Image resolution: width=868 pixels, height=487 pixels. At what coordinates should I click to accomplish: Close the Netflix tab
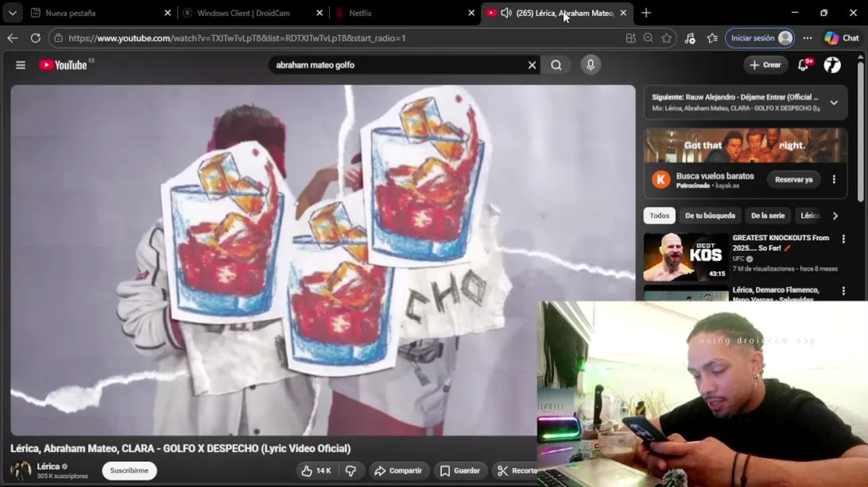[472, 13]
